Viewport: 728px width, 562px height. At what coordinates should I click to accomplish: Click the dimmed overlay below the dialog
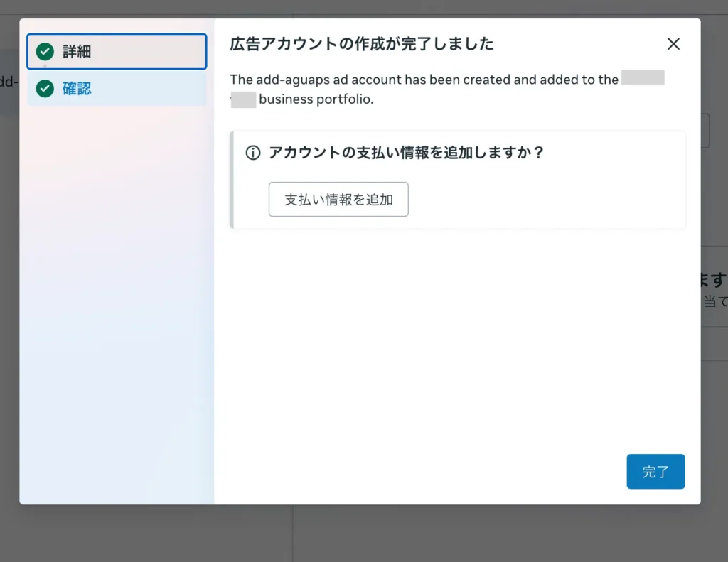click(355, 534)
